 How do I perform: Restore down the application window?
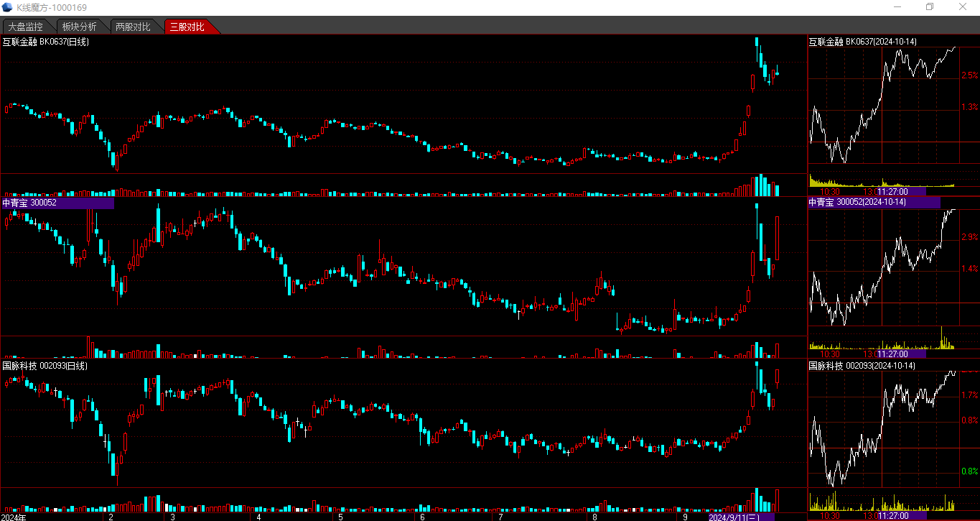(930, 7)
